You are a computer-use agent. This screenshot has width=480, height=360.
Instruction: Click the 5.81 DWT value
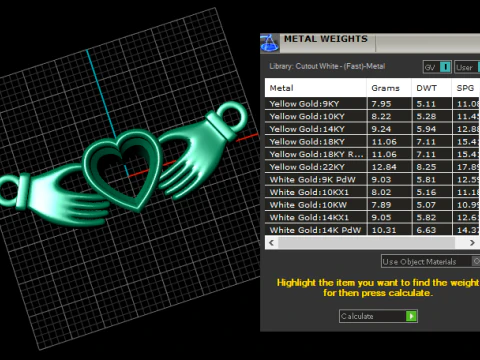(426, 180)
